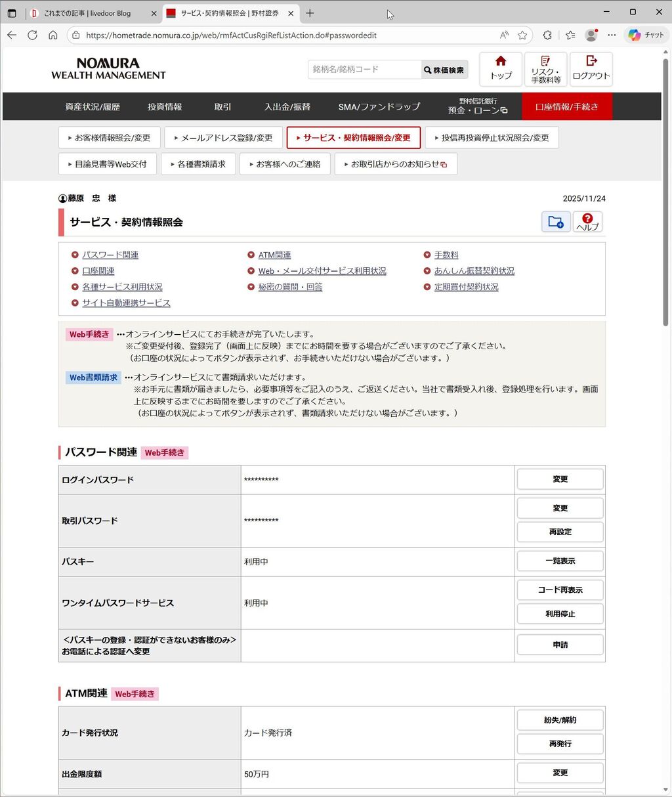Image resolution: width=672 pixels, height=797 pixels.
Task: Click コード再表示 for ワンタイムパスワード
Action: coord(560,590)
